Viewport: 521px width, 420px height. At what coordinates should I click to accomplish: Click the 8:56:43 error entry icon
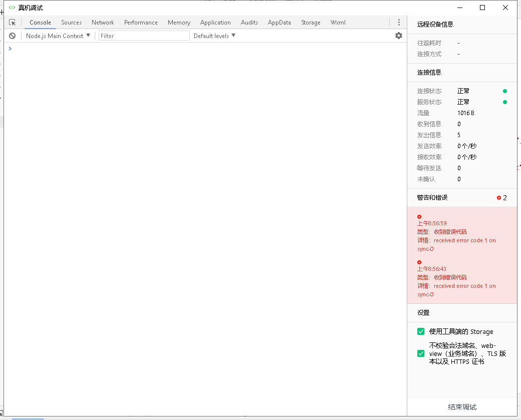click(419, 262)
